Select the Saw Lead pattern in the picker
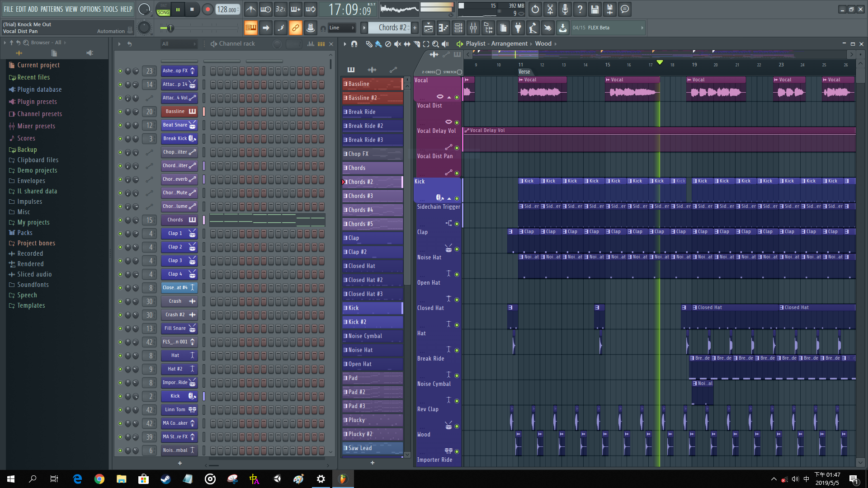 372,448
